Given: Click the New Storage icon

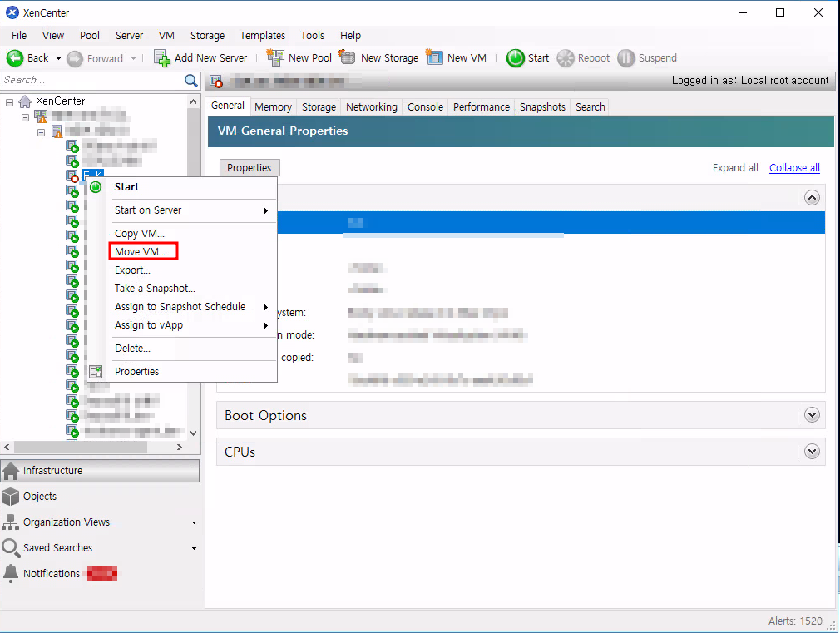Looking at the screenshot, I should click(348, 57).
